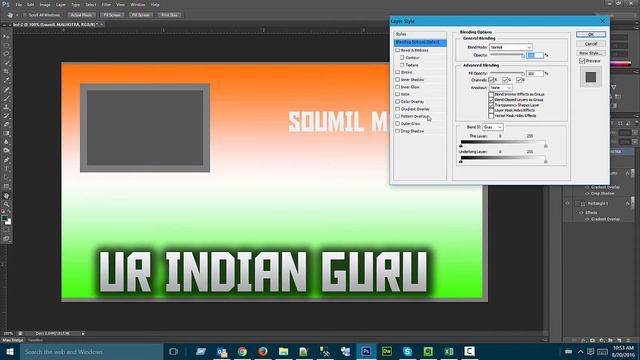Screen dimensions: 640x360
Task: Select the Rectangle shape tool
Action: tap(6, 187)
